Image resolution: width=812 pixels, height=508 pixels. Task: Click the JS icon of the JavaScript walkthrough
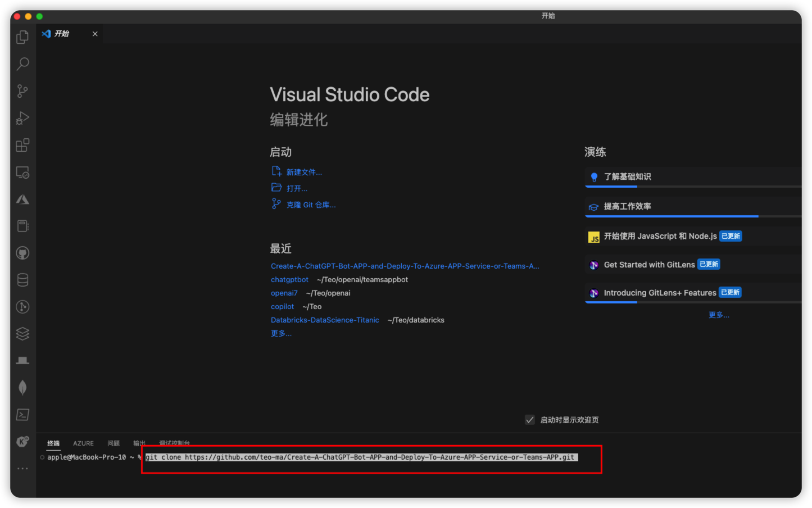(x=594, y=237)
